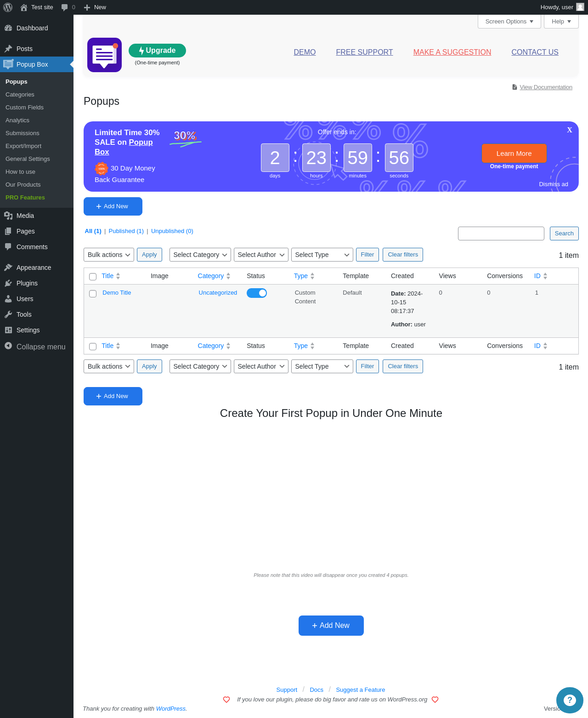This screenshot has width=588, height=718.
Task: Open the user avatar in the top right
Action: [x=580, y=7]
